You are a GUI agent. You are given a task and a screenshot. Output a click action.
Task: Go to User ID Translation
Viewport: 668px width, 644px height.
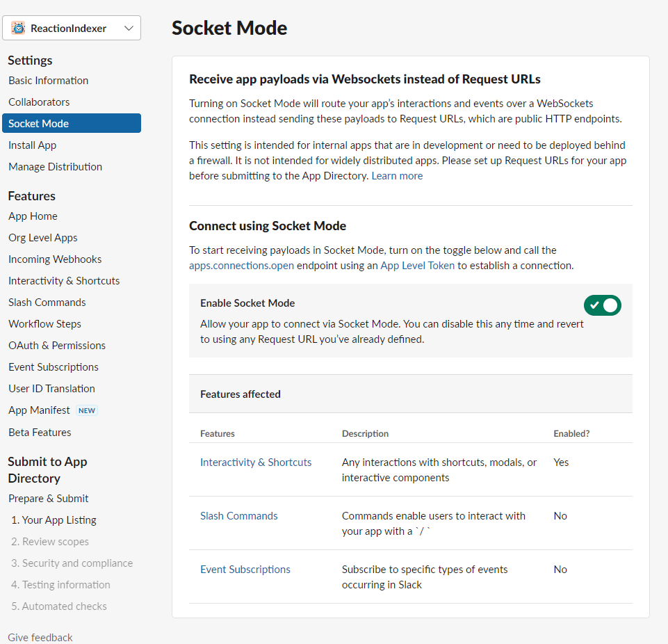[51, 388]
